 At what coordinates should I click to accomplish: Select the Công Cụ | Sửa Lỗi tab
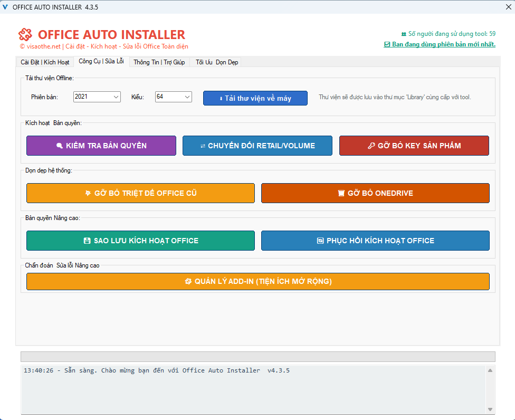101,61
